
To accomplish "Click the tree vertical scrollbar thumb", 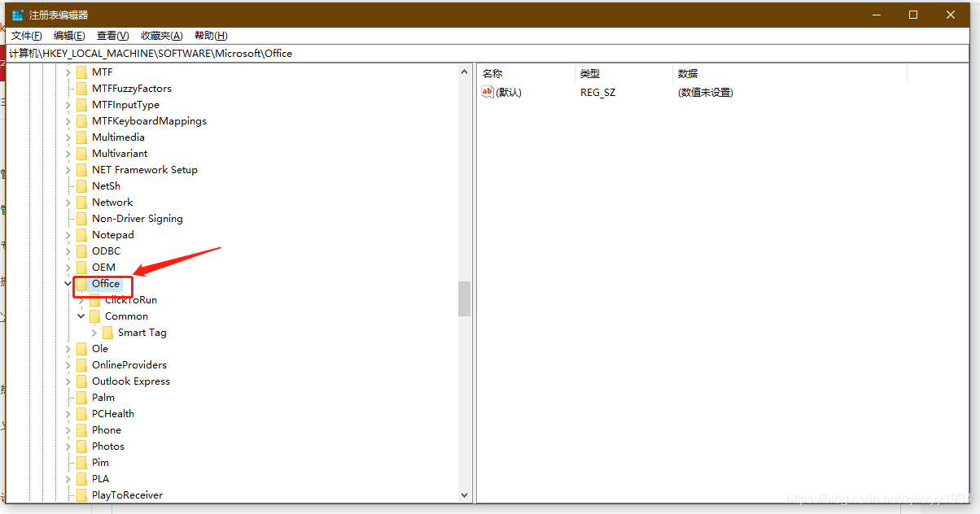I will (464, 298).
